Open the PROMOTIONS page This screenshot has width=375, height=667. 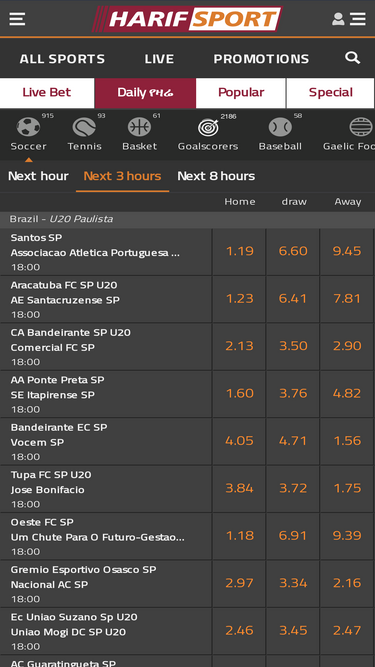pos(261,58)
